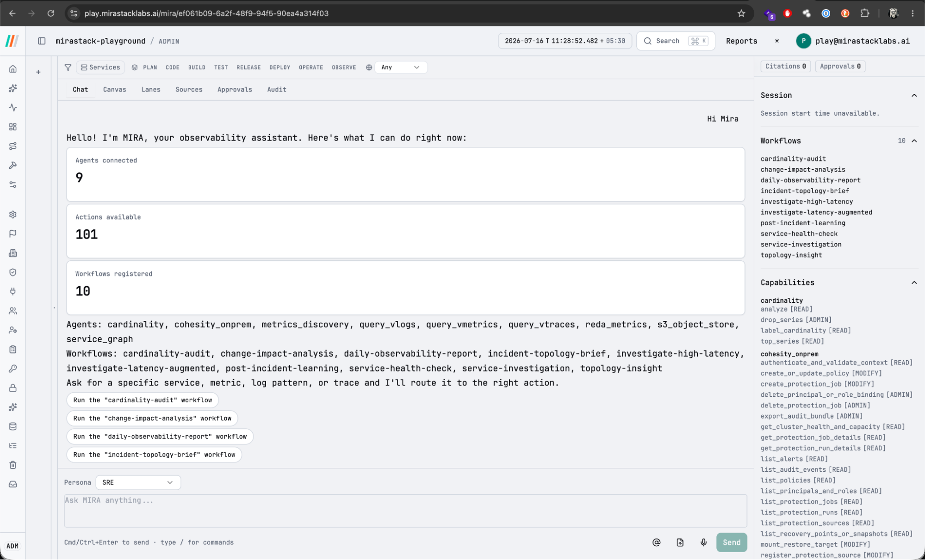Toggle the theme sun icon in header
The width and height of the screenshot is (925, 560).
(x=777, y=41)
